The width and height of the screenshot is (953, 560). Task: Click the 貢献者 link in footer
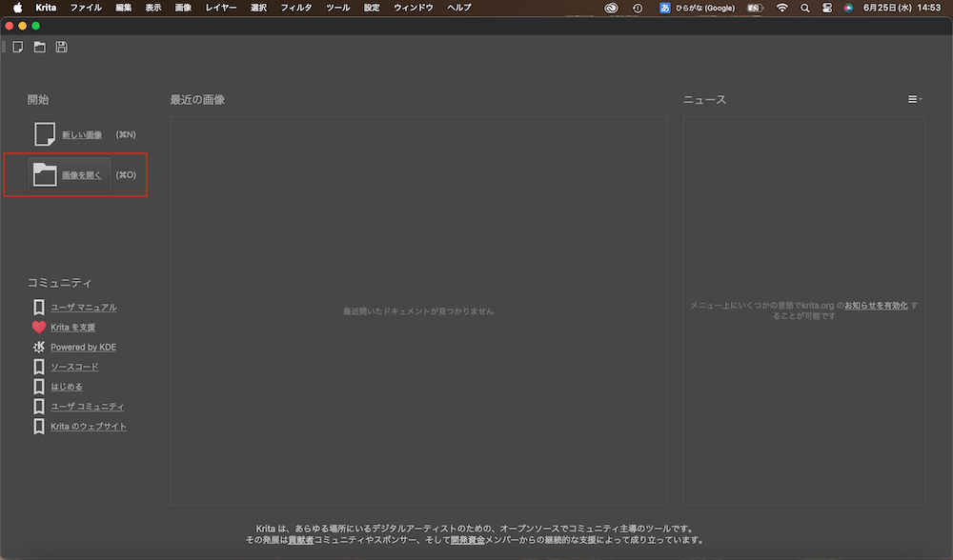[301, 540]
